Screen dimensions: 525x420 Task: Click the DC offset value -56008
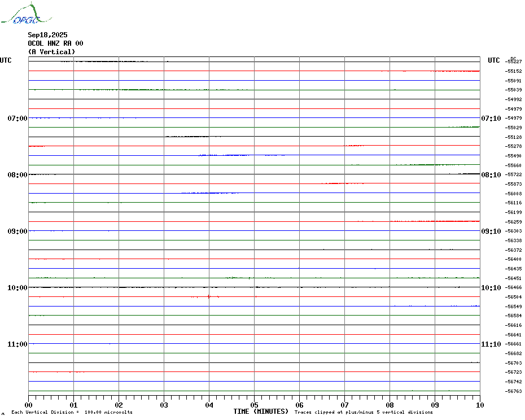coord(514,194)
